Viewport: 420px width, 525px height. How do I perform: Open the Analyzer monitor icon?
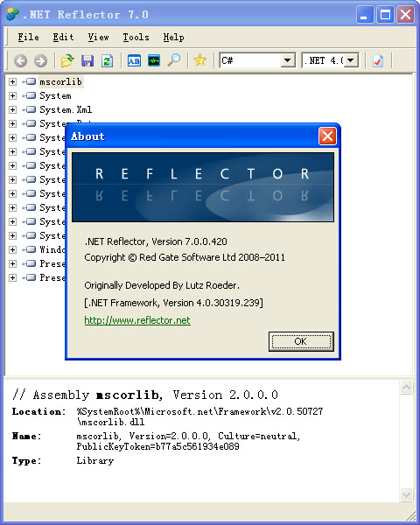154,61
